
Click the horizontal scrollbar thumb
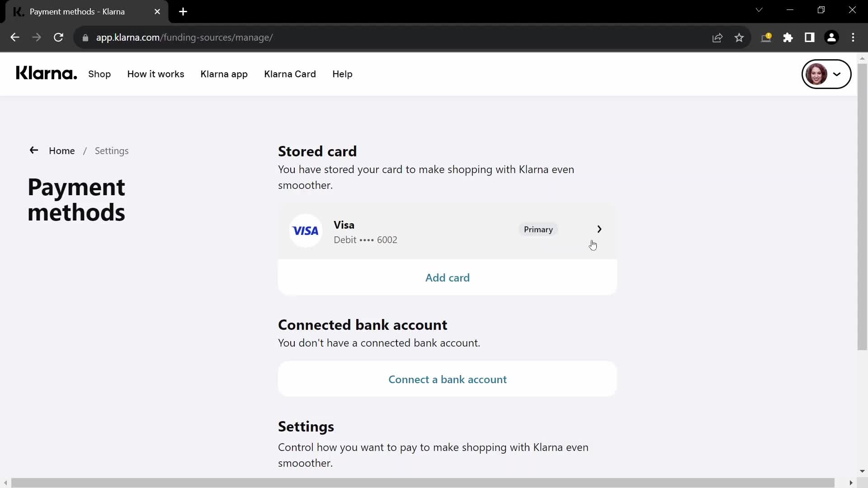tap(422, 483)
